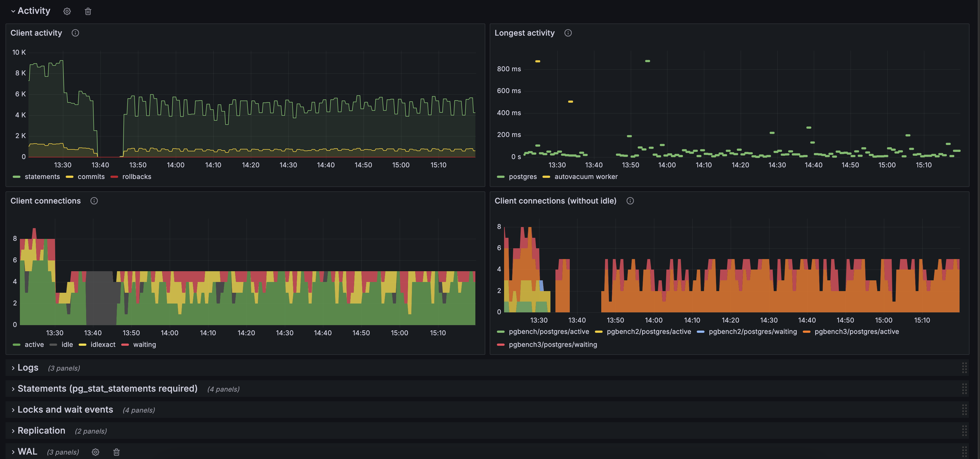Delete the Activity row via trash icon
980x459 pixels.
(88, 11)
